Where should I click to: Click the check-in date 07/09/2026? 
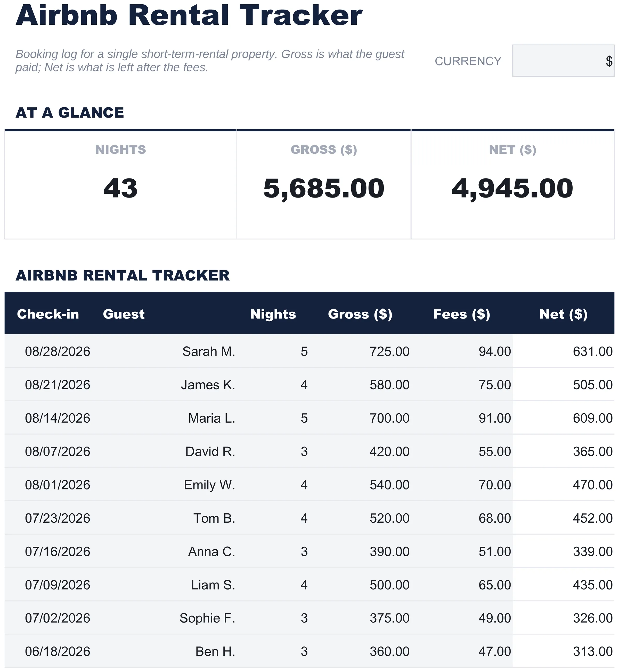pos(58,585)
